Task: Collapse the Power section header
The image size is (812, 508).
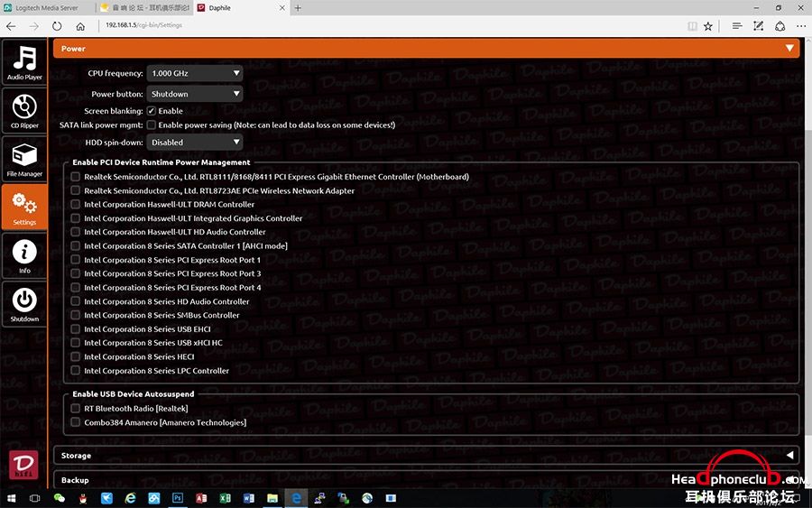Action: coord(426,48)
